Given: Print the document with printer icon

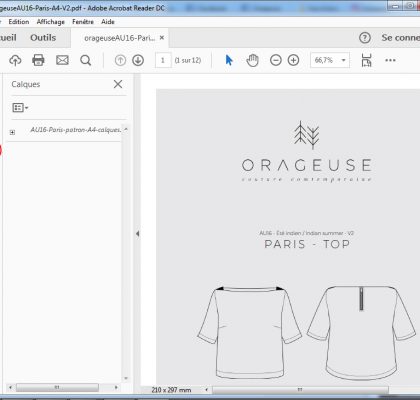Looking at the screenshot, I should pos(38,60).
